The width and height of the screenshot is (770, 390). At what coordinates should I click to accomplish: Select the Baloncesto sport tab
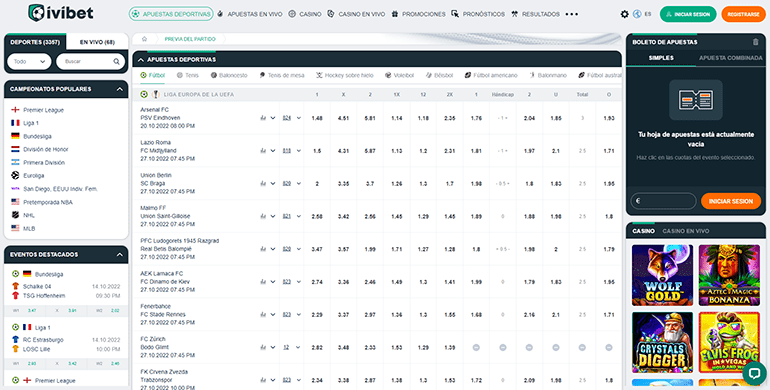229,76
